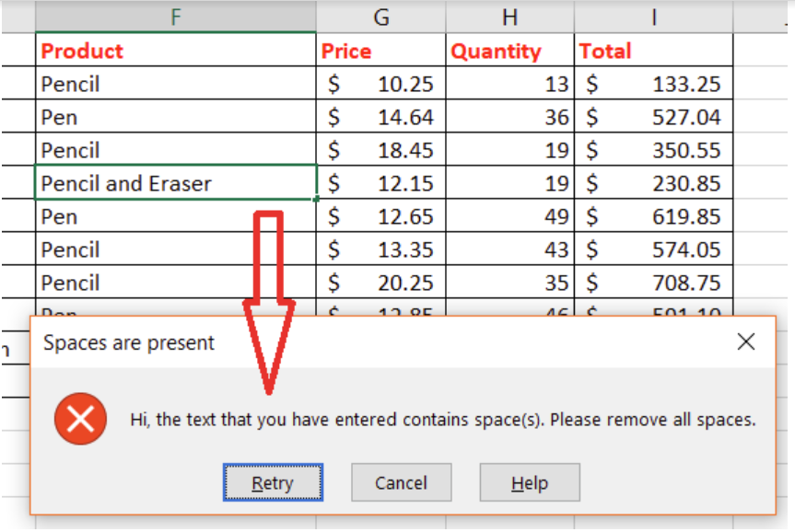Select column G header

tap(381, 16)
